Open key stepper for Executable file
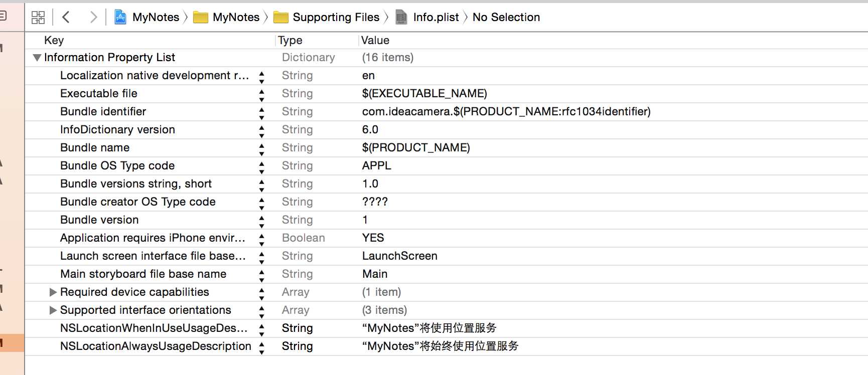 tap(261, 95)
